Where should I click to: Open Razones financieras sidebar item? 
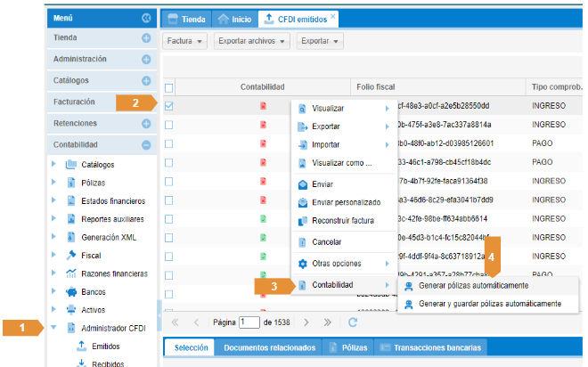point(114,273)
